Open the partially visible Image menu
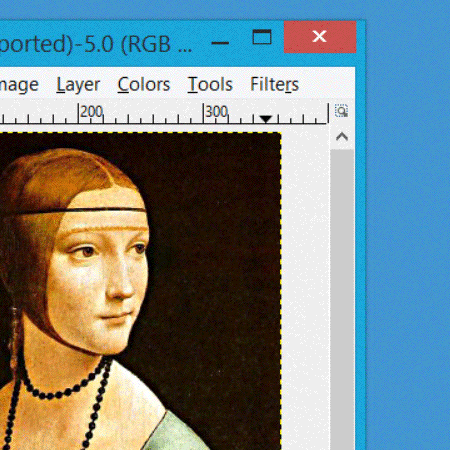The height and width of the screenshot is (450, 450). pos(19,85)
